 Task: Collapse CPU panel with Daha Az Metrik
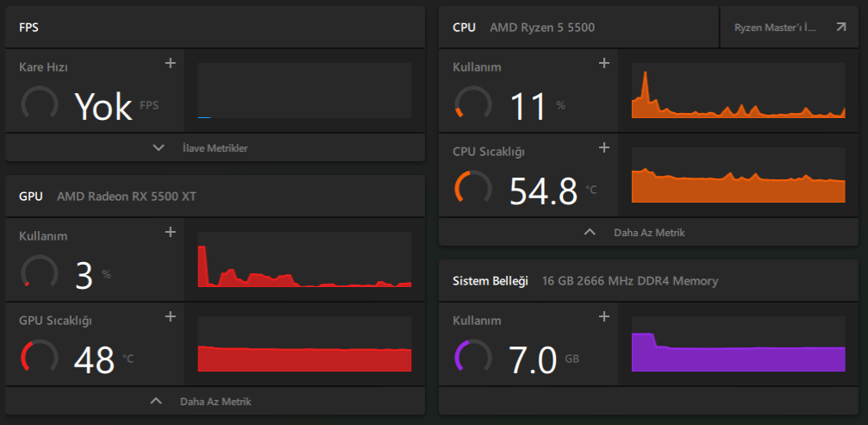648,233
